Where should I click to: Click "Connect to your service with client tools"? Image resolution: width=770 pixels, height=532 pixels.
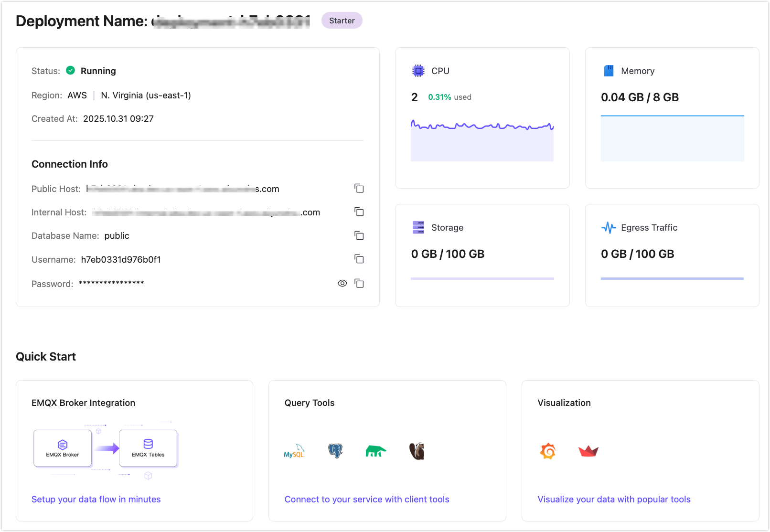pos(367,499)
